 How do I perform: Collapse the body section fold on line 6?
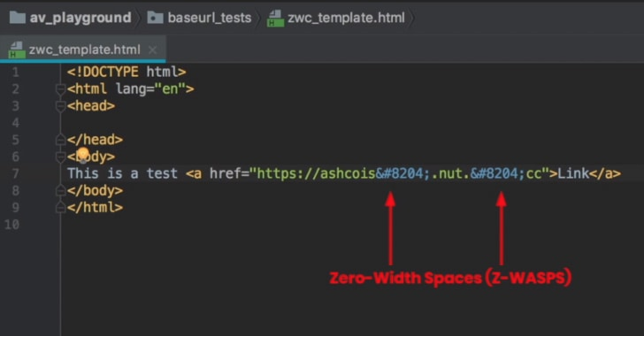click(60, 156)
